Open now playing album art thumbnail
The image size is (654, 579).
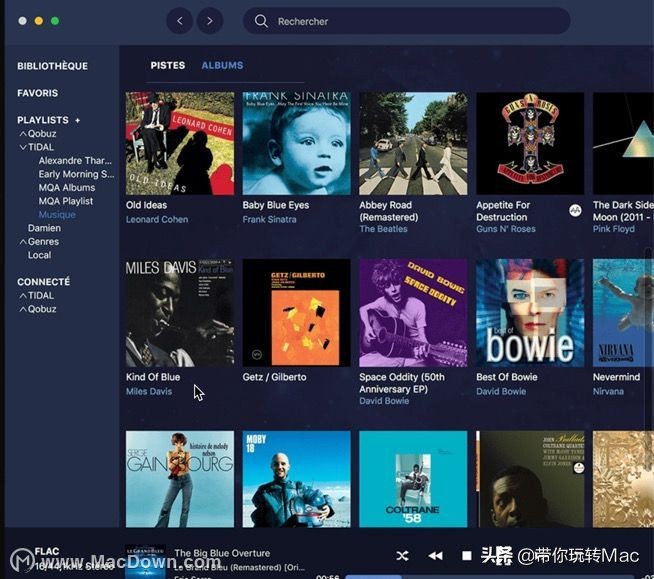(x=145, y=561)
